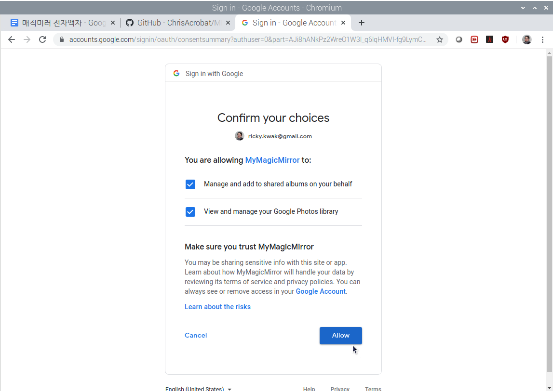Open a new tab with the plus button
Image resolution: width=553 pixels, height=392 pixels.
tap(361, 23)
